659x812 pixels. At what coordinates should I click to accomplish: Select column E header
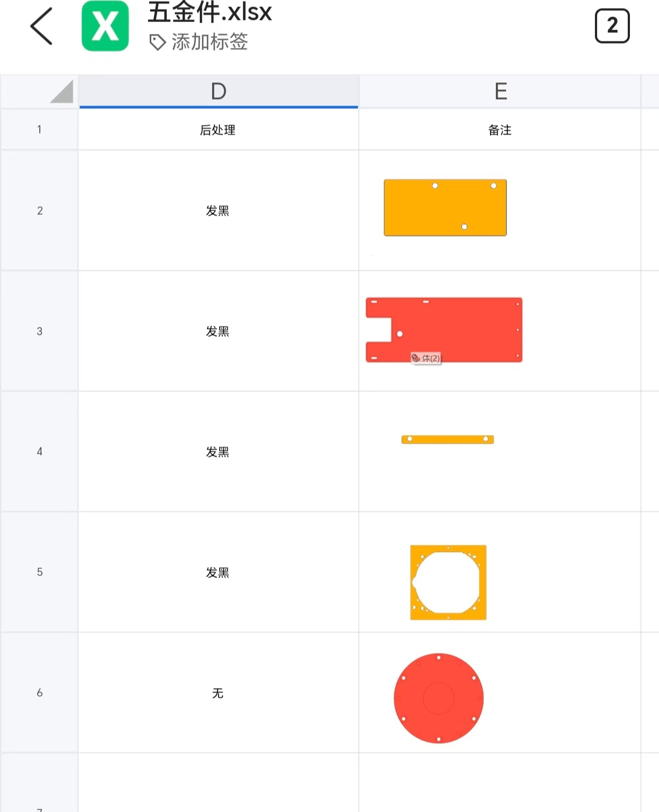[500, 92]
